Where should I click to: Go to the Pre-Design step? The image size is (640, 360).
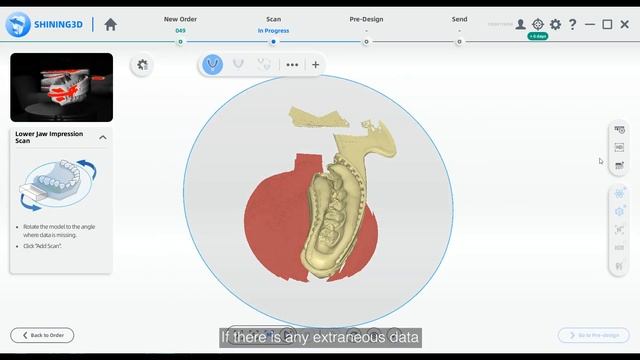366,19
